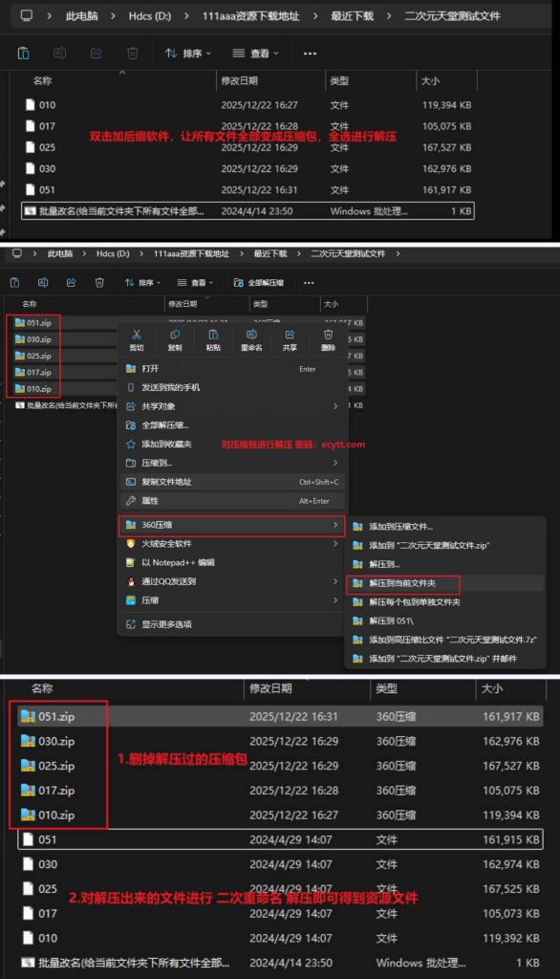The width and height of the screenshot is (560, 979).
Task: Expand the 共享对象 submenu arrow
Action: [x=335, y=406]
